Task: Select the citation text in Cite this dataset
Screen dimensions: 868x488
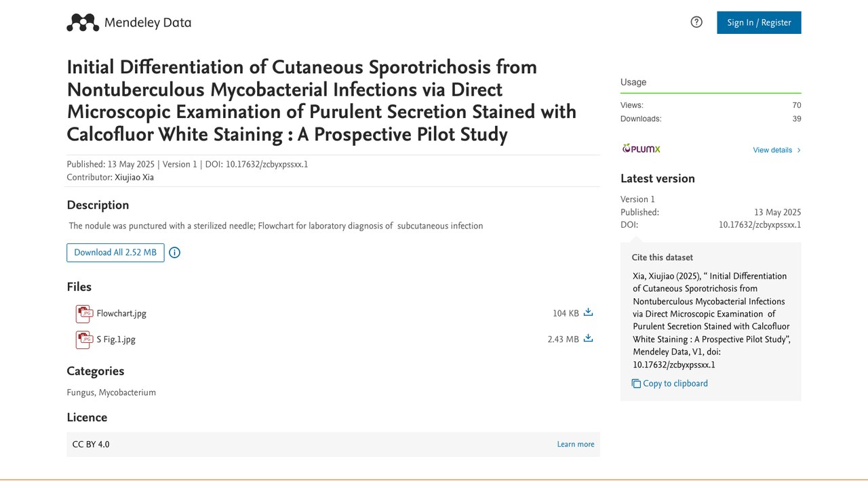Action: coord(711,320)
